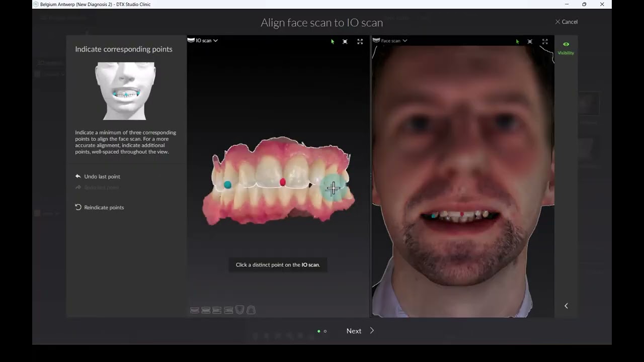This screenshot has width=644, height=362.
Task: Select the pointer tool in IO scan viewer
Action: (332, 42)
